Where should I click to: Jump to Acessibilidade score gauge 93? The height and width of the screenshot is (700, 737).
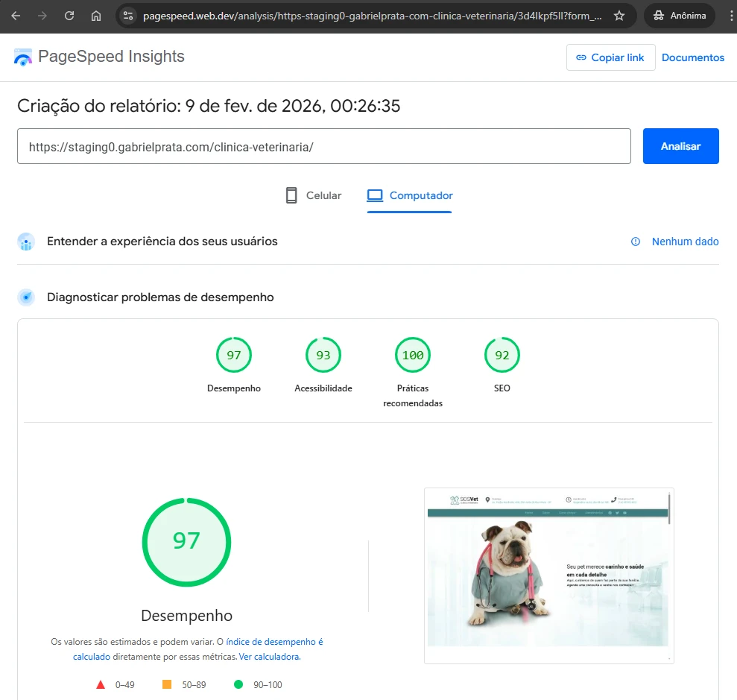click(x=323, y=356)
